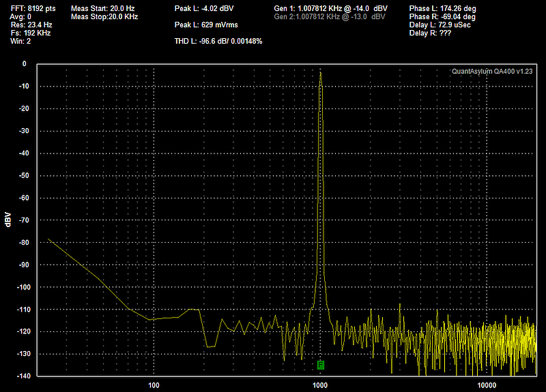Click the -140 axis tick label
Viewport: 546px width, 392px height.
pyautogui.click(x=23, y=376)
